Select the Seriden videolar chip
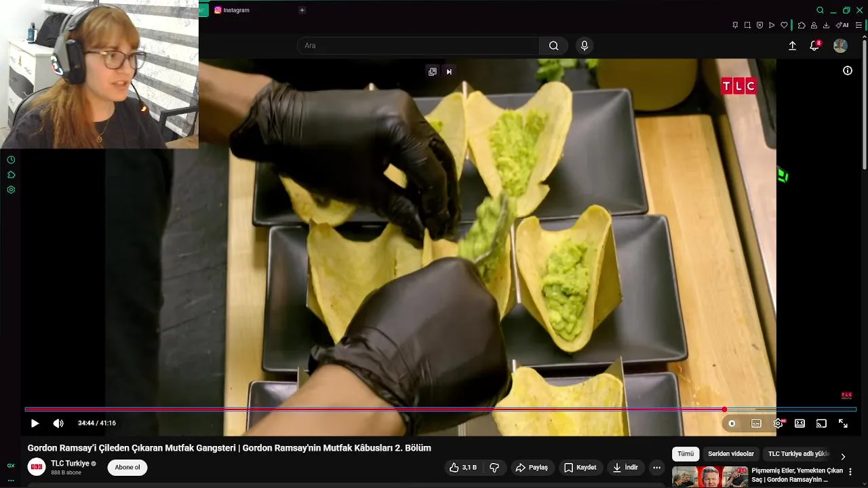The image size is (868, 488). (731, 454)
